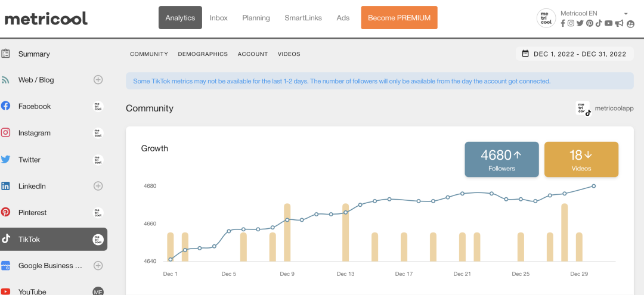Open the Planning tab in top navigation
This screenshot has height=295, width=644.
pyautogui.click(x=256, y=18)
